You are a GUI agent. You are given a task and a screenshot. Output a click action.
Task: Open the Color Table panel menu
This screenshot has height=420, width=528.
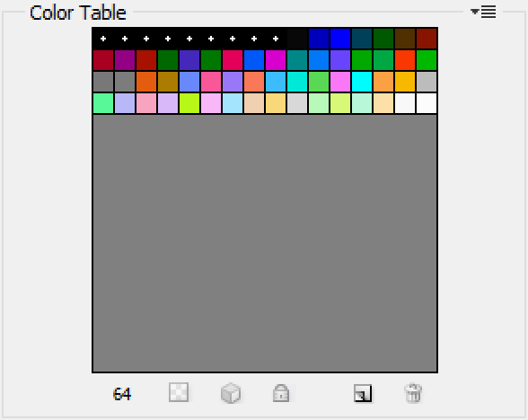[483, 13]
